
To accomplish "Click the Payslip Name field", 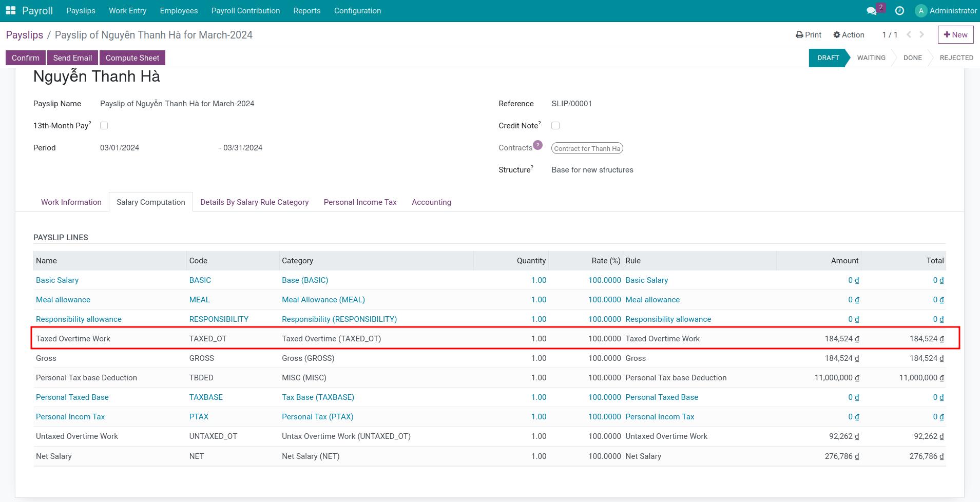I will pos(177,104).
